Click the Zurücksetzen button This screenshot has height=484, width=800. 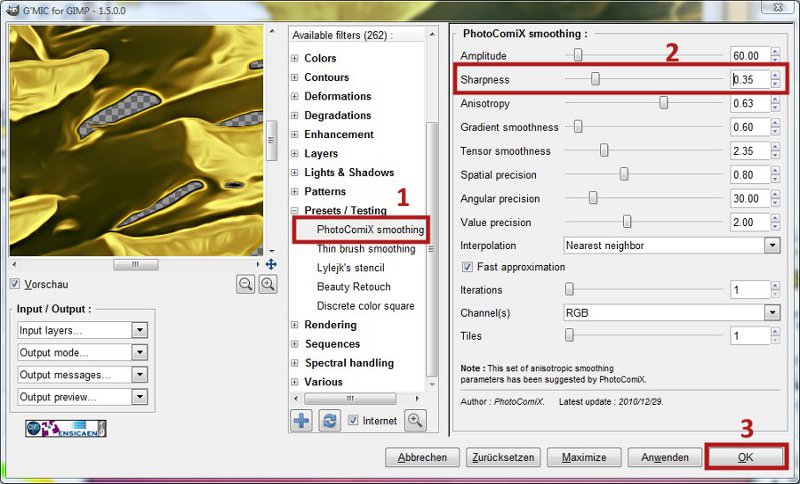point(503,457)
